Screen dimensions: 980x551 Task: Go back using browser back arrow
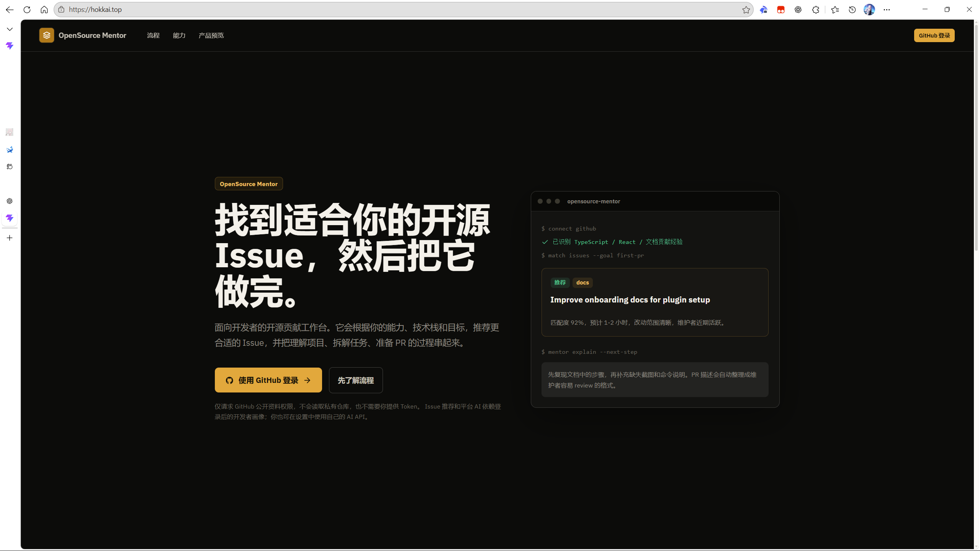point(10,10)
